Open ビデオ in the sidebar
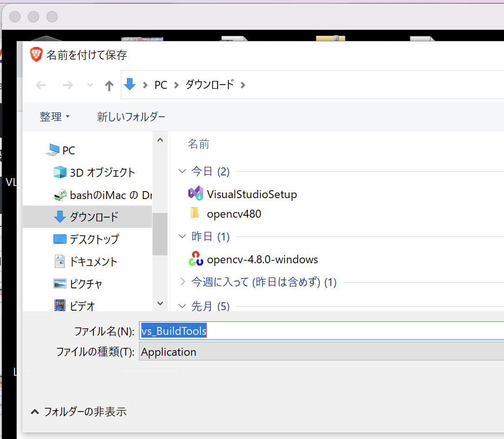Image resolution: width=504 pixels, height=439 pixels. point(82,306)
